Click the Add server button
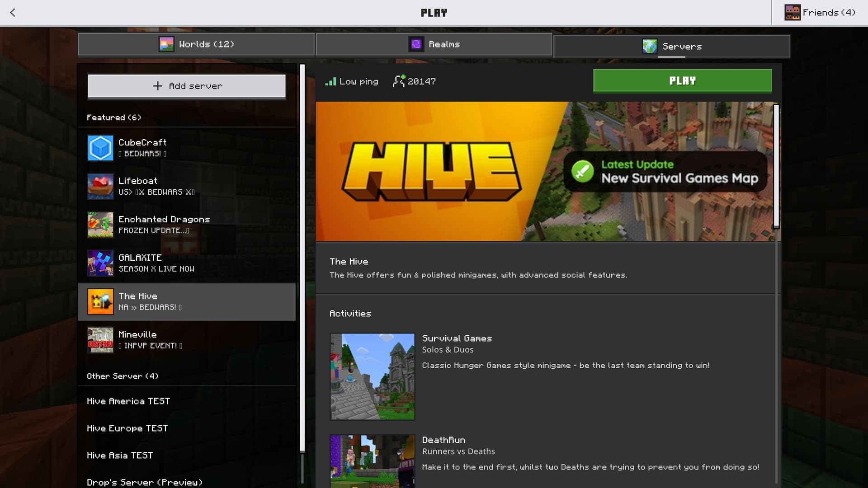This screenshot has height=488, width=868. click(187, 86)
